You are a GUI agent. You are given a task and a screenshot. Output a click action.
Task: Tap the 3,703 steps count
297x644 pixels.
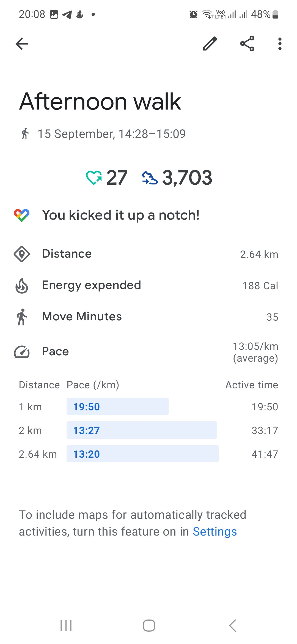point(187,178)
